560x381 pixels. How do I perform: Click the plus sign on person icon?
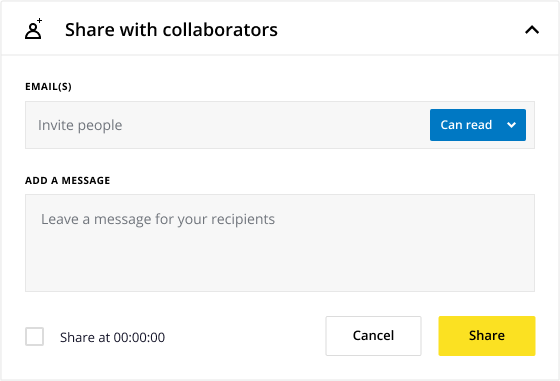click(x=39, y=21)
